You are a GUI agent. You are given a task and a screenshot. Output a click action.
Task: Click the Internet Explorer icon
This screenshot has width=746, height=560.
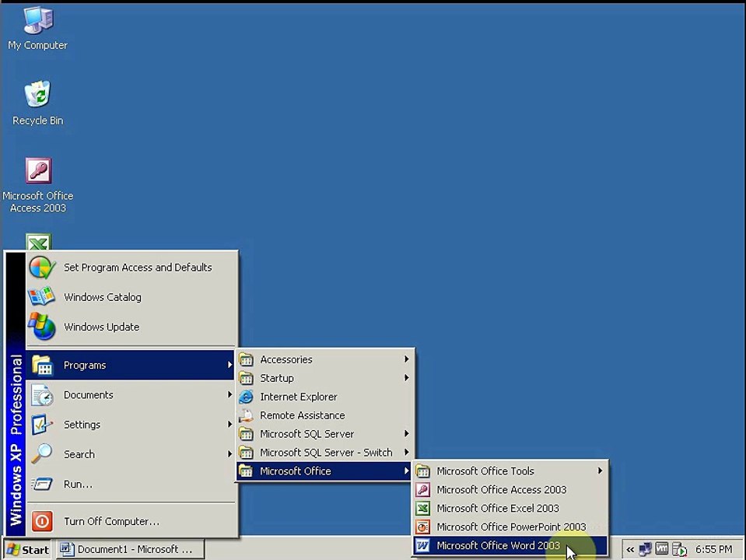point(246,397)
